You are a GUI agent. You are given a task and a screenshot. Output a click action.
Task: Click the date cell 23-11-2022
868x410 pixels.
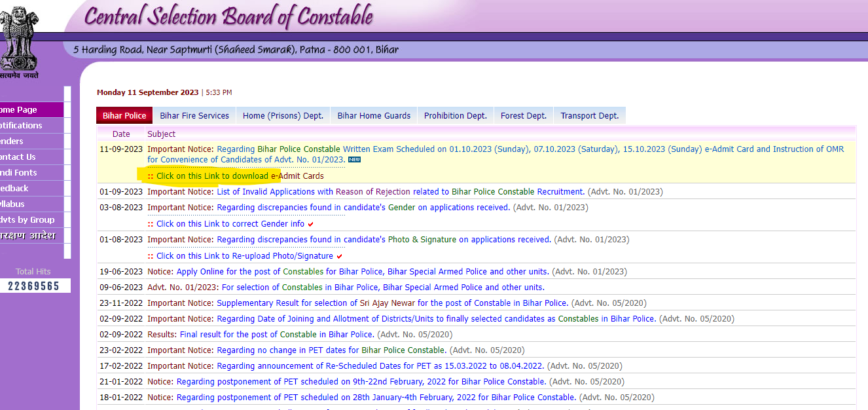(121, 303)
